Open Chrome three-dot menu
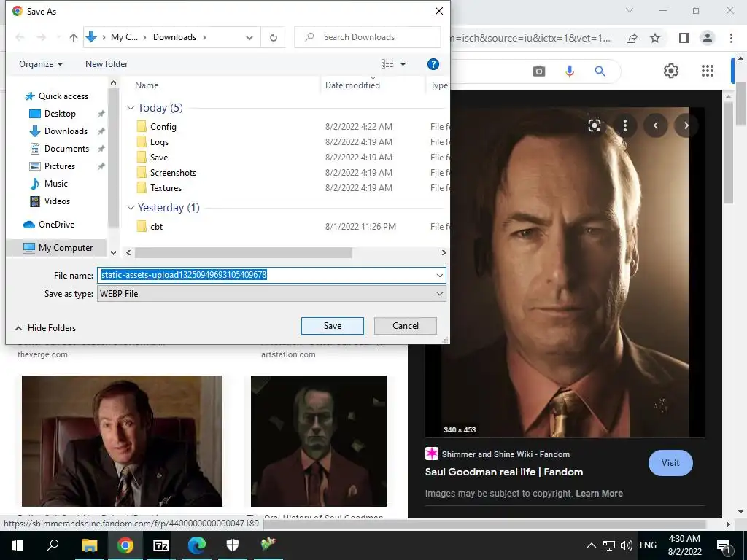This screenshot has width=747, height=560. [x=731, y=38]
